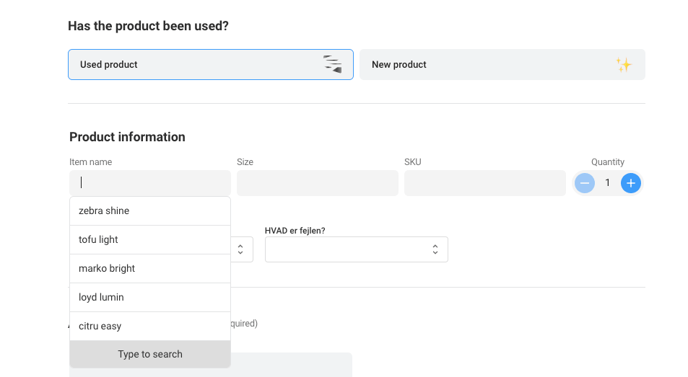Click the gray text box at the bottom

[x=291, y=365]
